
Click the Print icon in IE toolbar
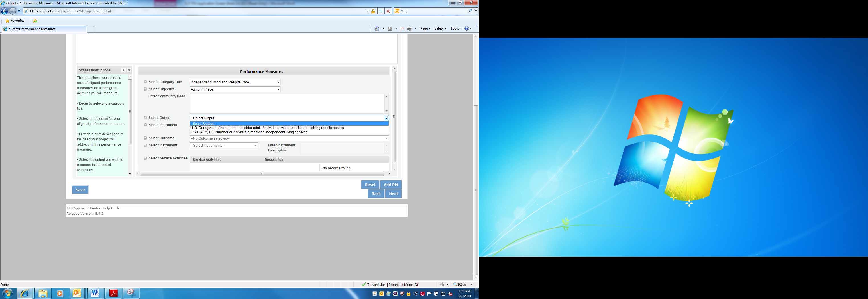tap(409, 29)
